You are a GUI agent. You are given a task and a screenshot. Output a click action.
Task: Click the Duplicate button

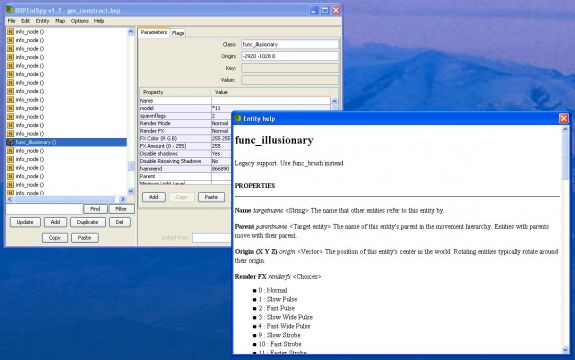tap(88, 222)
